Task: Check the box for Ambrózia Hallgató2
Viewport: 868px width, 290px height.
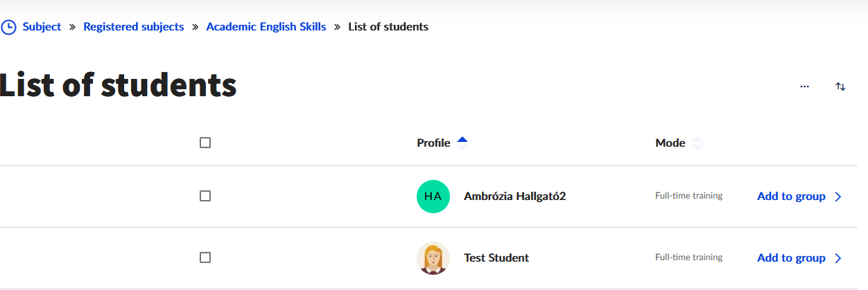Action: [205, 197]
